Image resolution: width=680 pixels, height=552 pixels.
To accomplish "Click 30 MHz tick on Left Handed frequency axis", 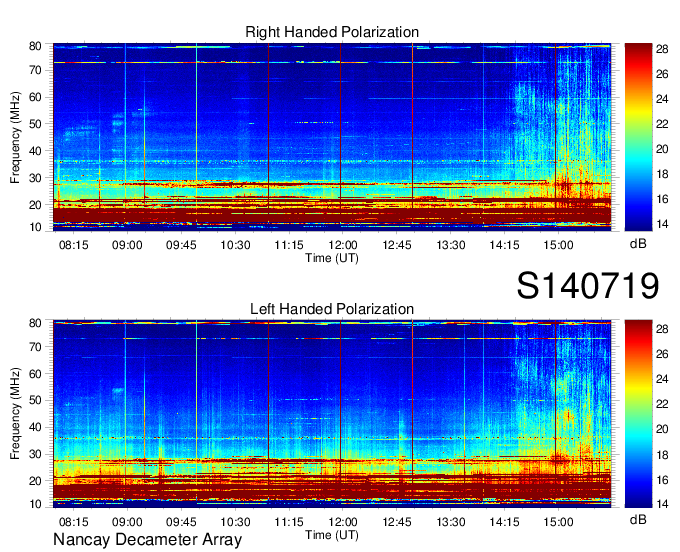I will 35,454.
